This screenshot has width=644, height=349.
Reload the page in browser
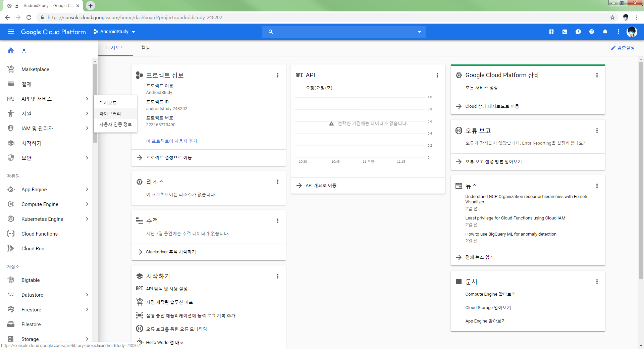point(29,17)
